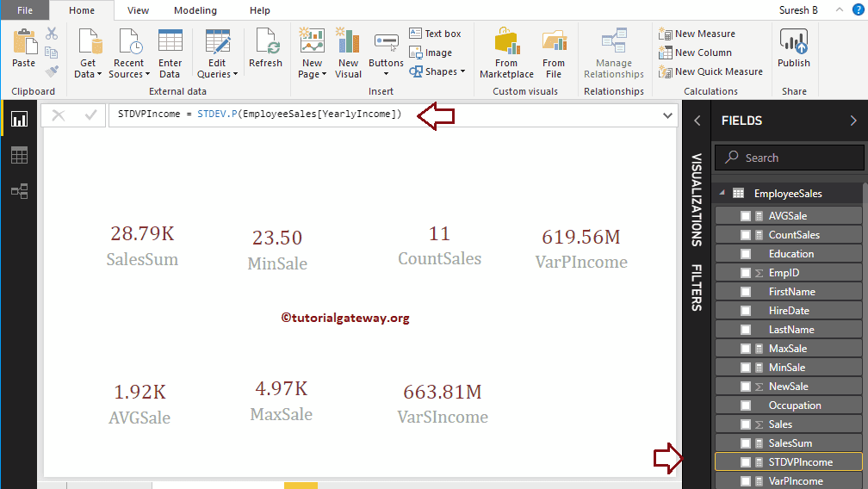This screenshot has height=489, width=868.
Task: Click the Format Painter brush icon
Action: (x=52, y=71)
